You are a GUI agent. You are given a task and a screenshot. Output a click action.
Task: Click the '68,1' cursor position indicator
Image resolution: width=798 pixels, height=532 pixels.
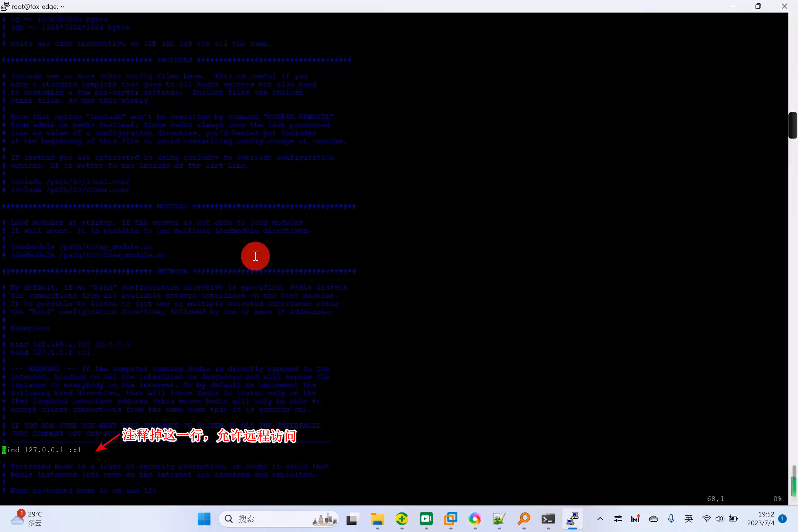point(716,499)
